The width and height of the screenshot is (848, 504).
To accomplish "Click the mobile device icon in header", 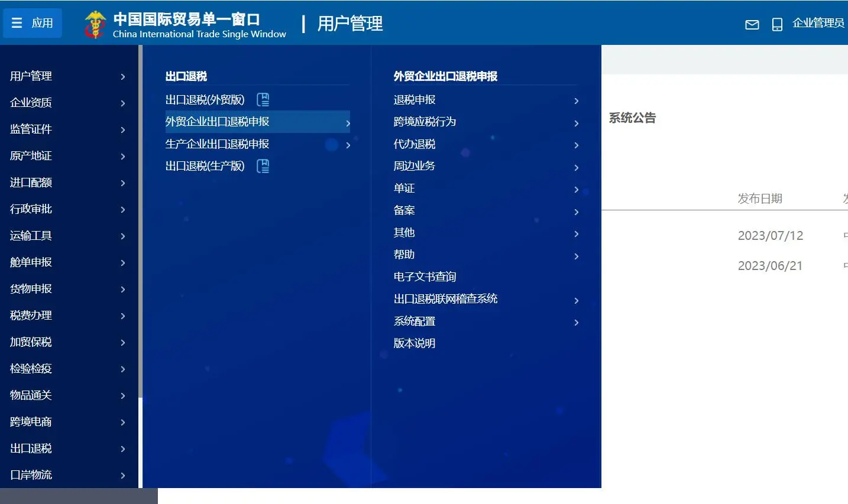I will (776, 25).
